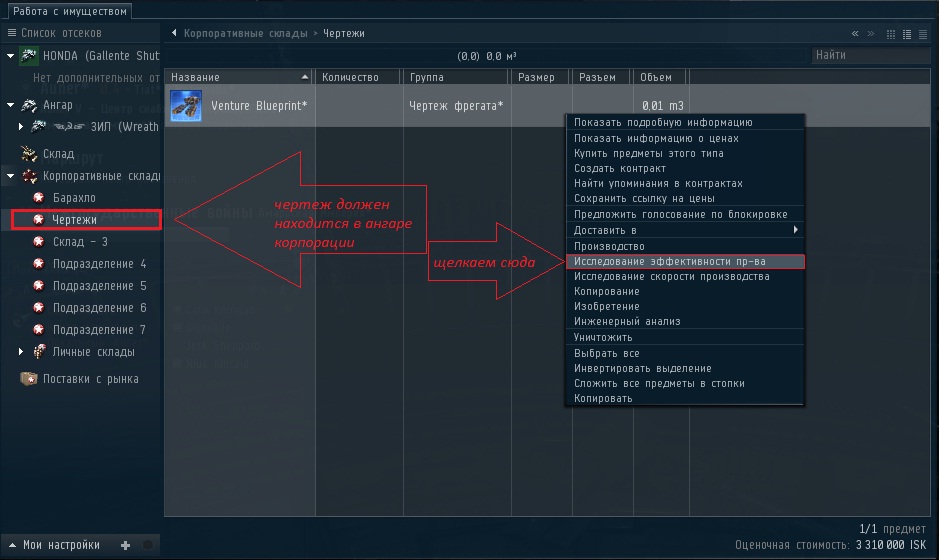Choose Показать информацию о ценах
This screenshot has width=939, height=560.
click(x=684, y=138)
